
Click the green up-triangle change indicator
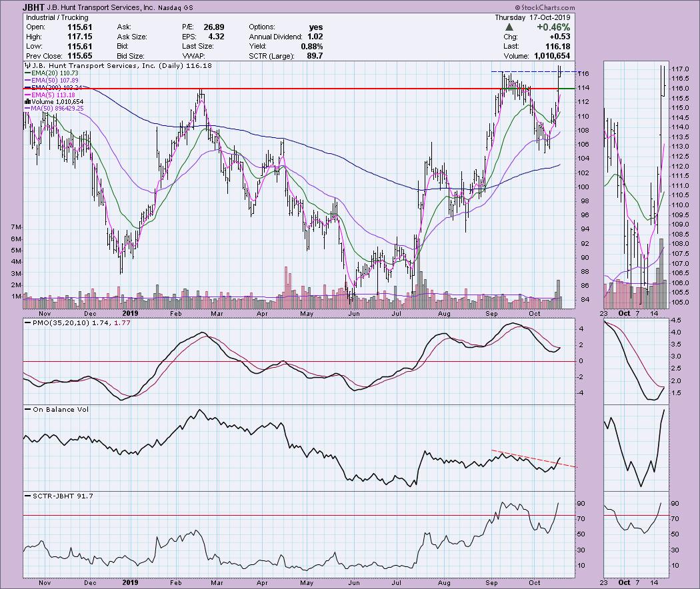point(509,27)
